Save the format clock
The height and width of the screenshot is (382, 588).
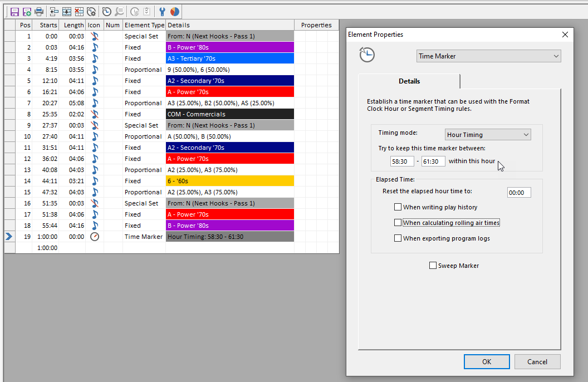(14, 12)
